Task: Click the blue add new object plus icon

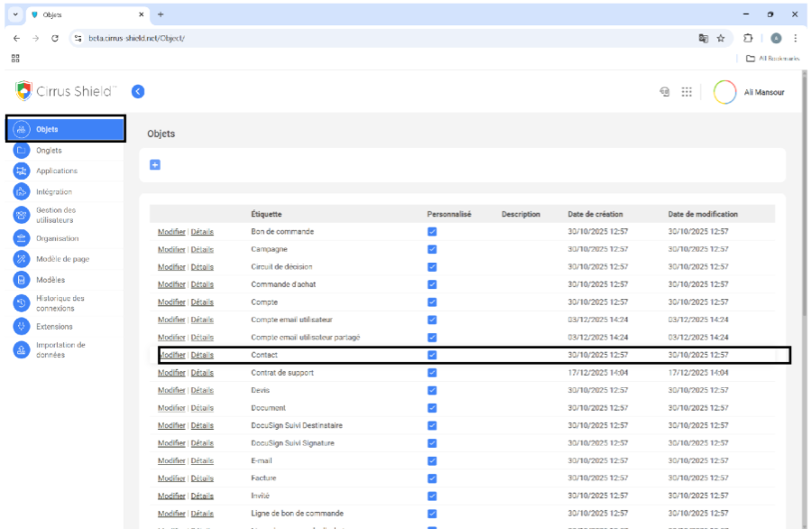Action: pos(154,164)
